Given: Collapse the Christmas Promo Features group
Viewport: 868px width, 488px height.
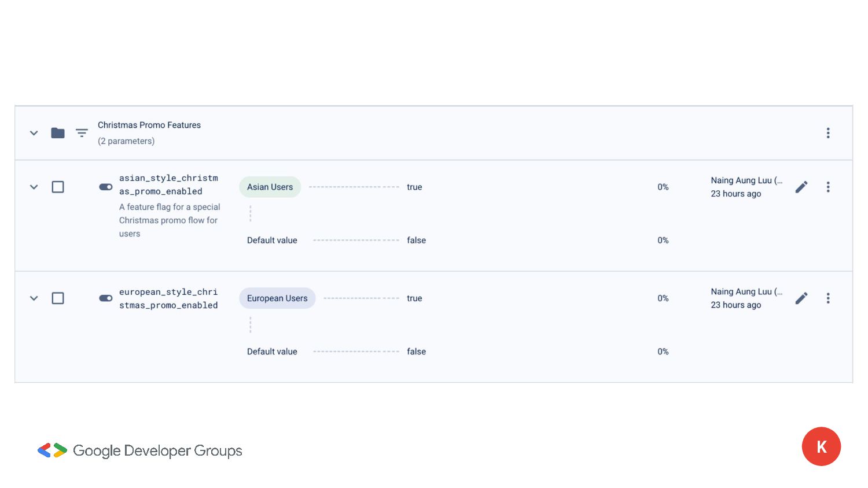Looking at the screenshot, I should [34, 133].
